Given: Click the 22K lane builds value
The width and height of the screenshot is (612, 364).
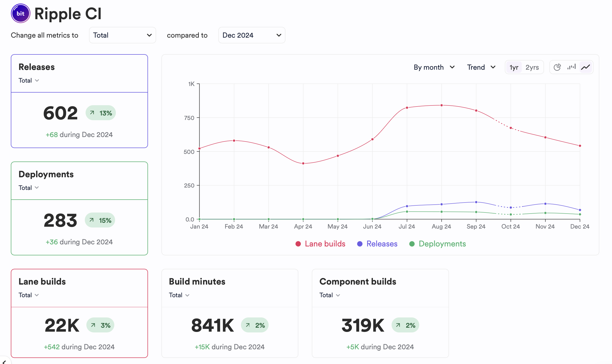Looking at the screenshot, I should point(62,325).
